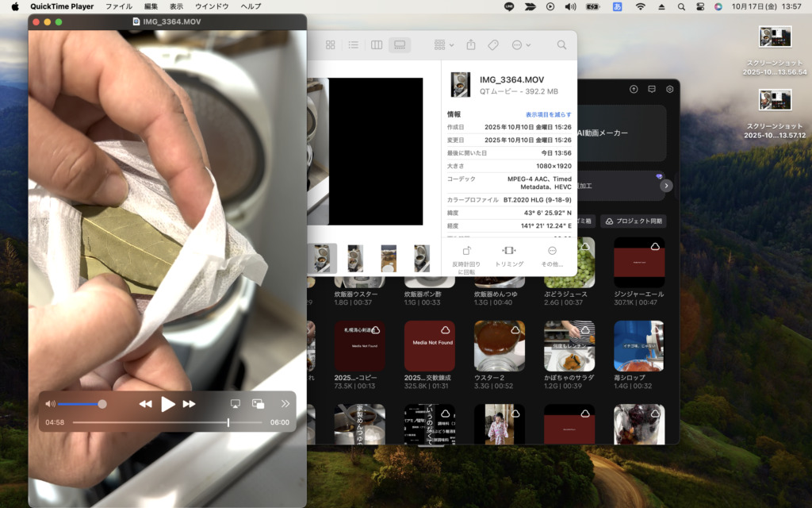Click the Finder share icon
This screenshot has width=812, height=508.
point(471,45)
